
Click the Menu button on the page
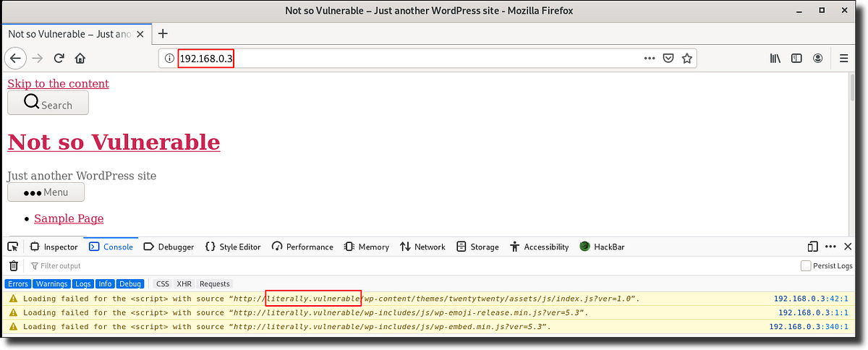[46, 192]
